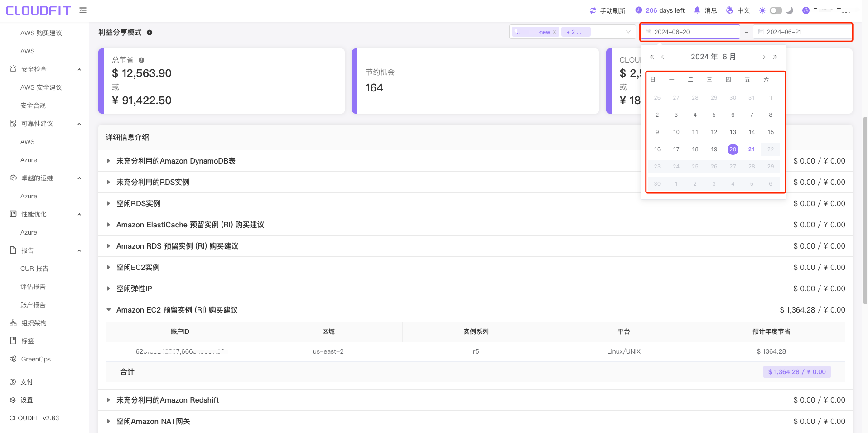The image size is (868, 433).
Task: Click the us-east-2 region cell
Action: (328, 351)
